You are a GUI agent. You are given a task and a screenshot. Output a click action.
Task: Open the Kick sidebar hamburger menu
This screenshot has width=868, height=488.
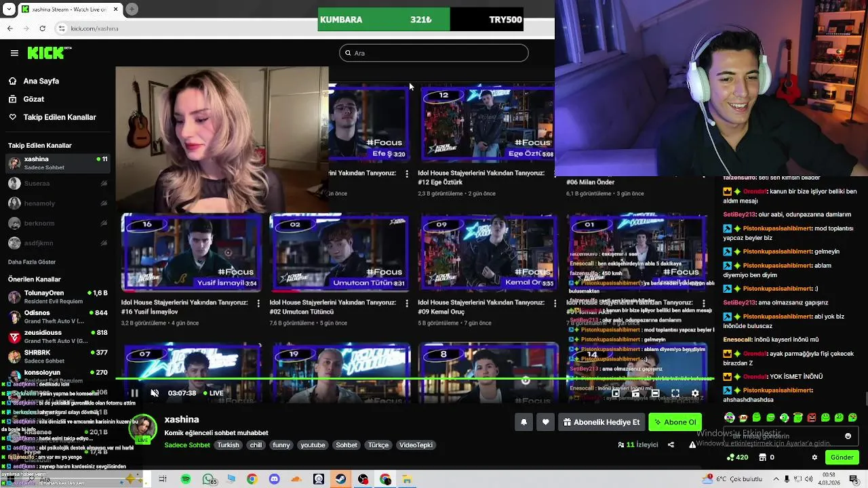(x=14, y=53)
